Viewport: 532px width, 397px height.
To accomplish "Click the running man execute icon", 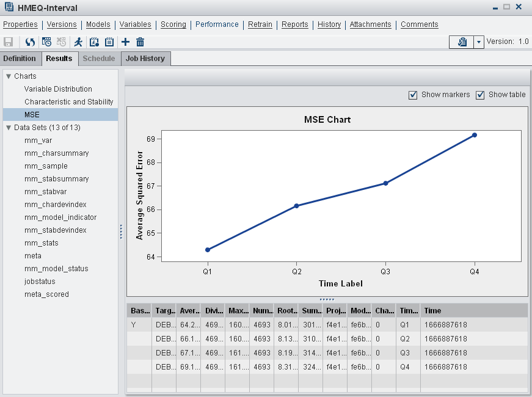I will point(78,42).
